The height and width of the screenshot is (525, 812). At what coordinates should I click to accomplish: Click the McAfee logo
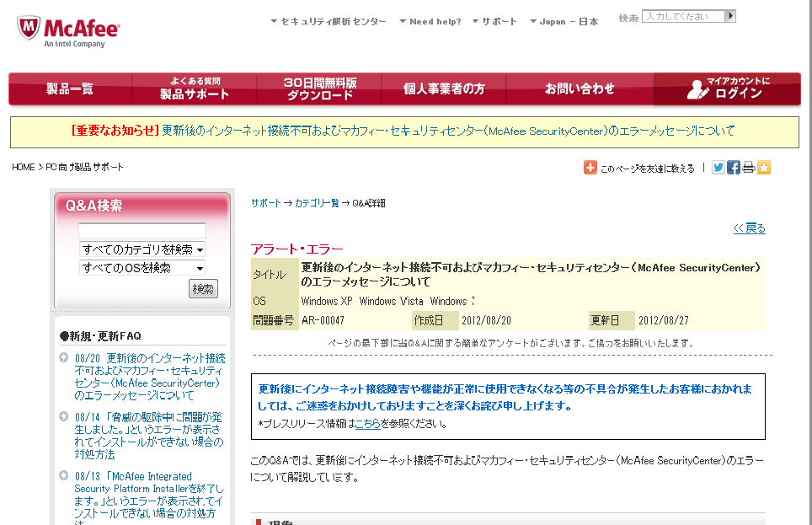pos(68,31)
